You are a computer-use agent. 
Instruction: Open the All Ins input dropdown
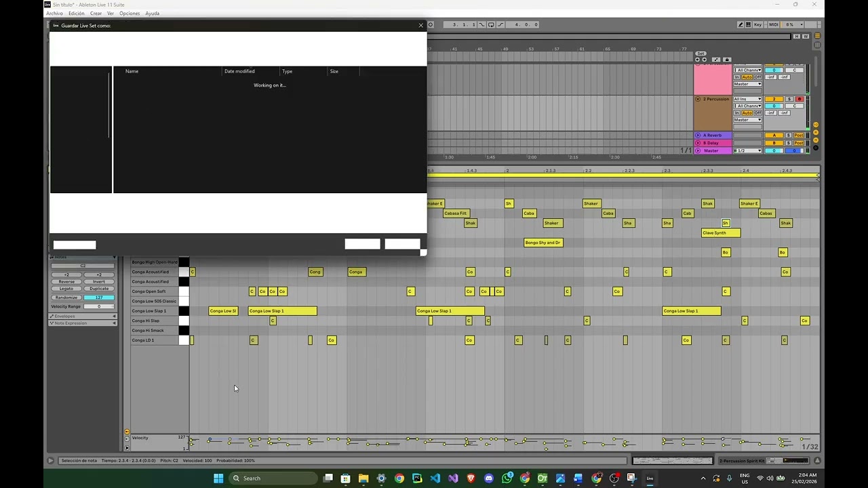click(x=747, y=99)
